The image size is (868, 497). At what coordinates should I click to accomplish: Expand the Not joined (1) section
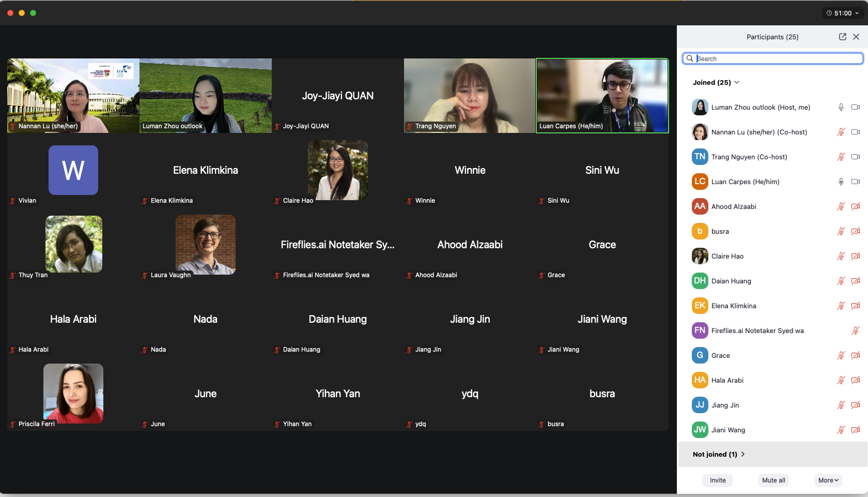point(719,454)
